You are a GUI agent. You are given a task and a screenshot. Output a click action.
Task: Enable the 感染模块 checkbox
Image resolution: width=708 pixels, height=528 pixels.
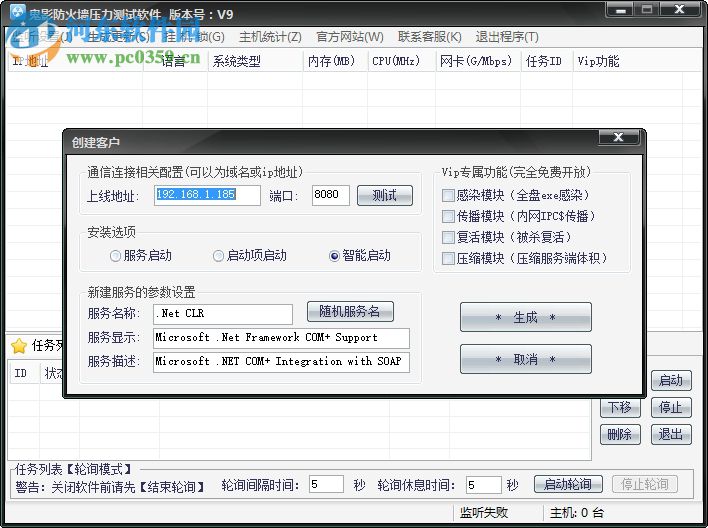point(448,196)
